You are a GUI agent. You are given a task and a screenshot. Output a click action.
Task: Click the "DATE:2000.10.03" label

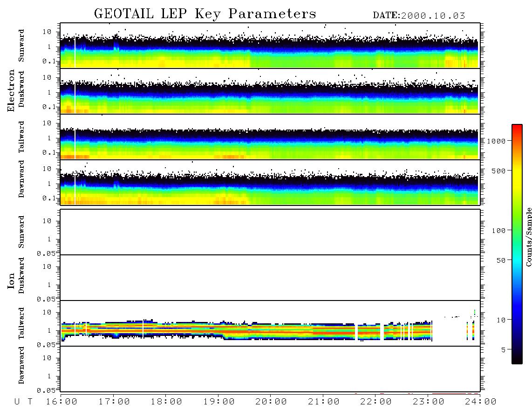tap(419, 16)
